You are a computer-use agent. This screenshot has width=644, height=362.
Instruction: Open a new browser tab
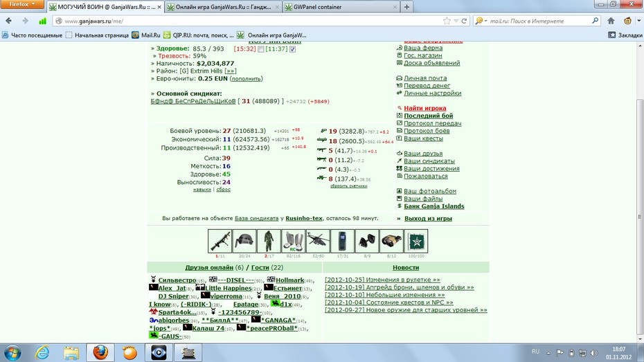pos(406,7)
